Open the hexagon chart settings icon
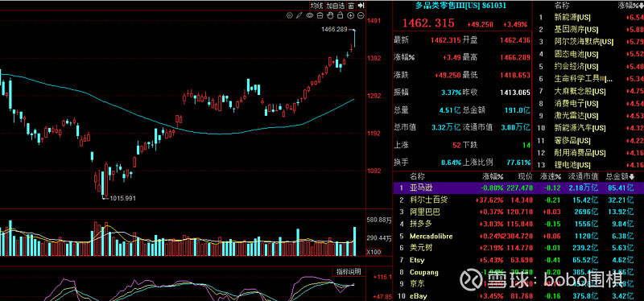Image resolution: width=644 pixels, height=301 pixels. 289,15
